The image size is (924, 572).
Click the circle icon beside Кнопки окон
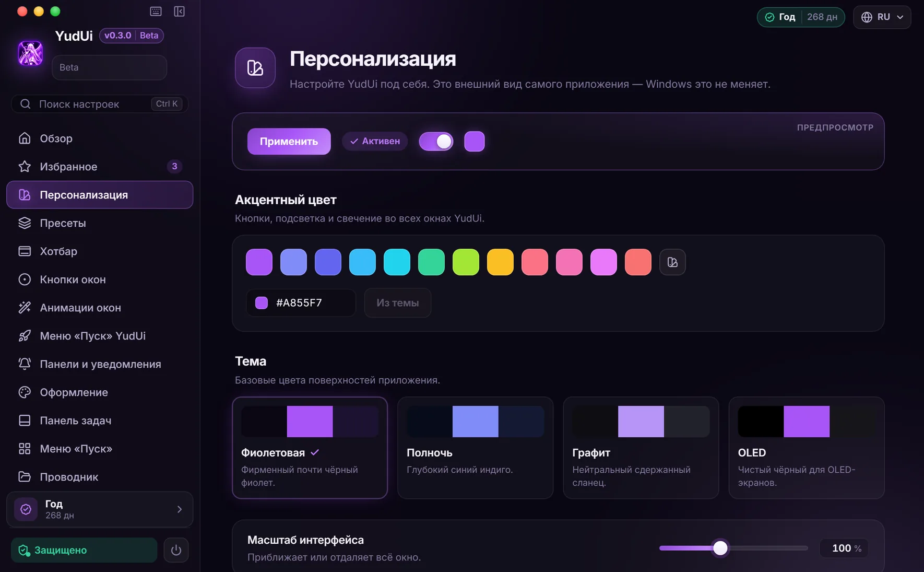pos(25,279)
